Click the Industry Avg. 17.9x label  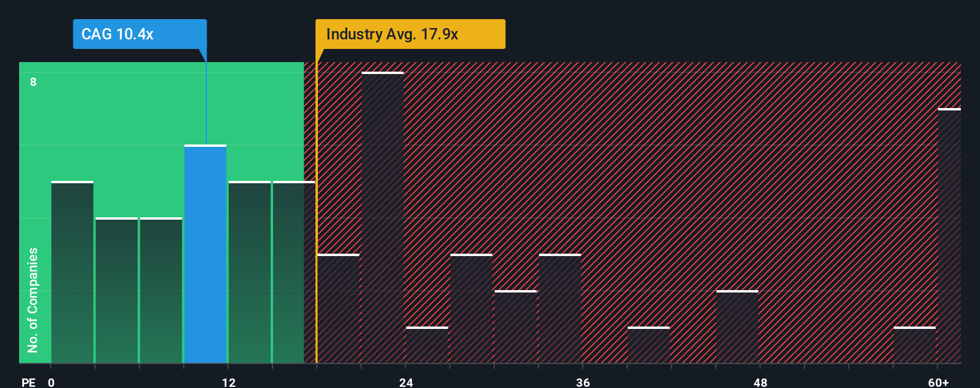pyautogui.click(x=411, y=34)
